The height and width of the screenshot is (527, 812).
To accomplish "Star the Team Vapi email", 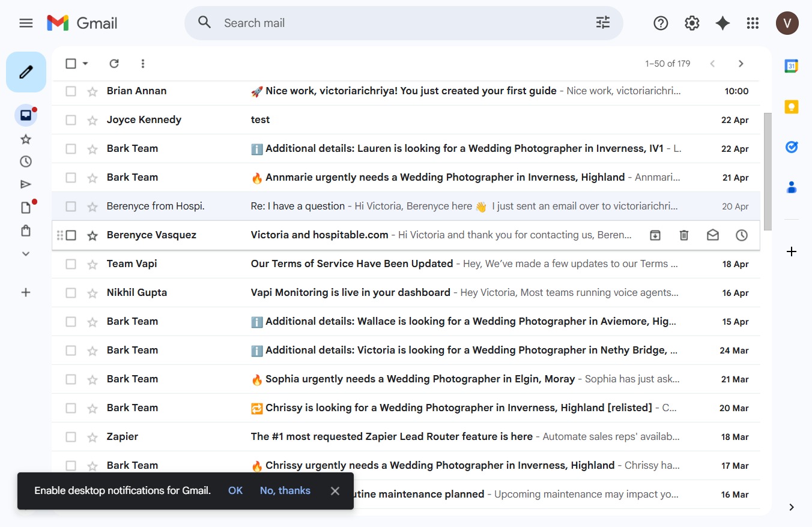I will click(92, 264).
